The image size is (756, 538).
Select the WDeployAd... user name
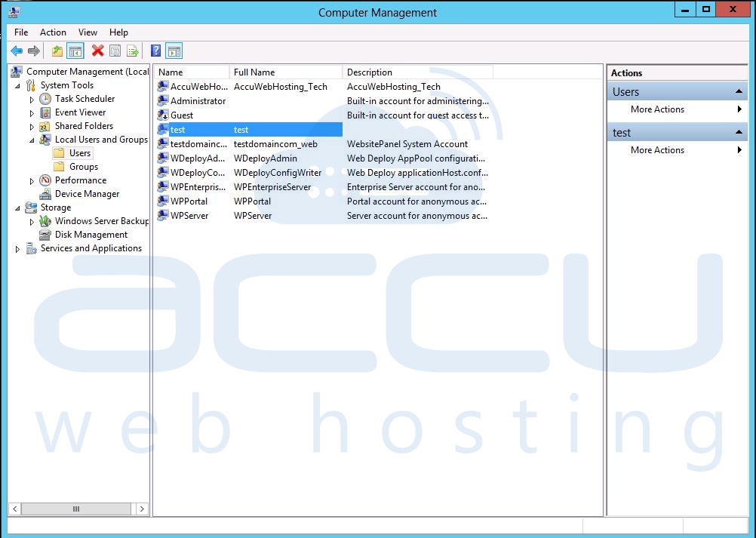click(198, 158)
